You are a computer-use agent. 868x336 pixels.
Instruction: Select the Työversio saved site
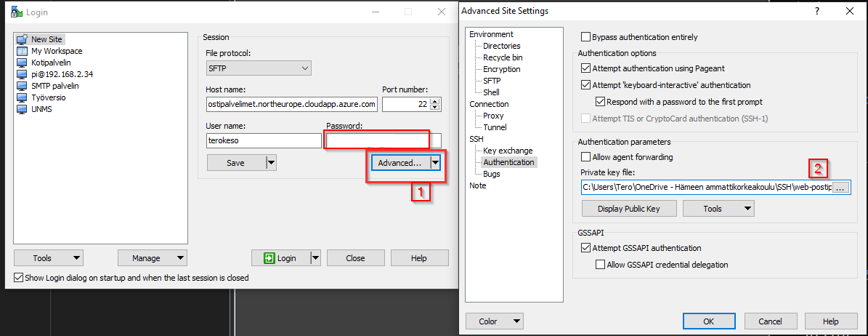48,97
